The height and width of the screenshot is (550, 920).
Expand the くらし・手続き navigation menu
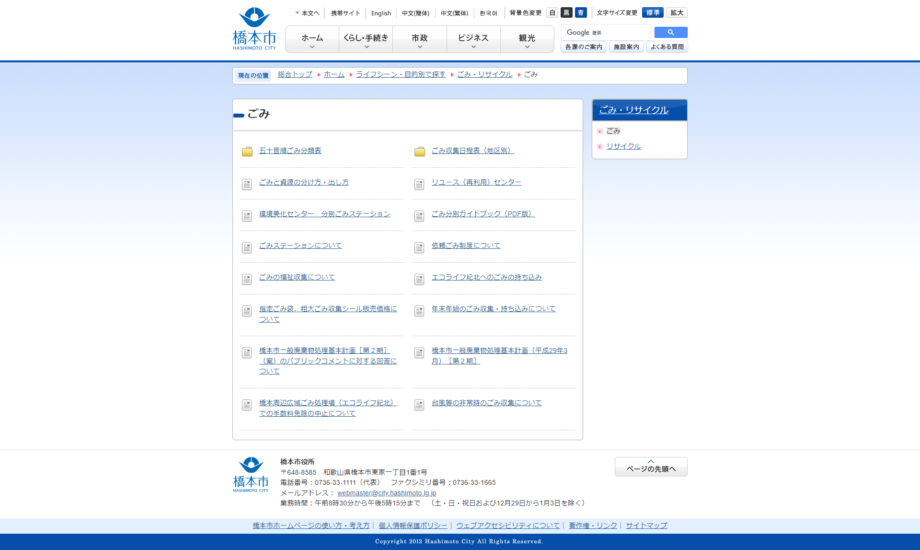click(365, 39)
